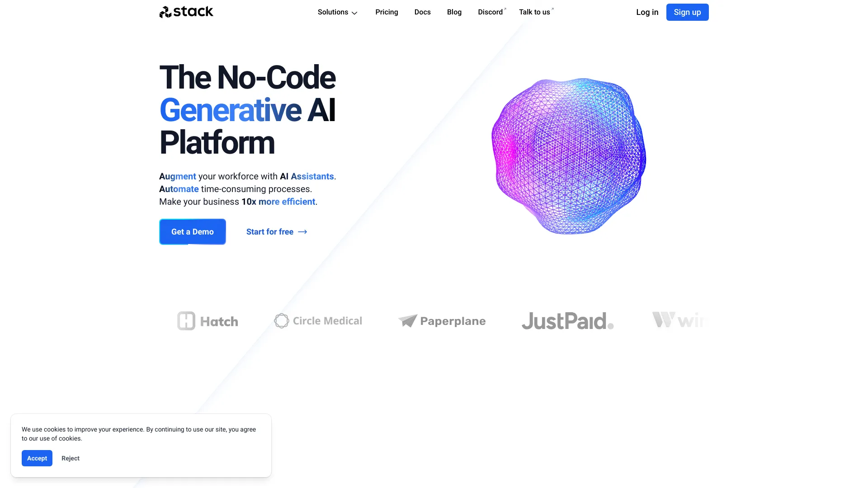Viewport: 868px width, 488px height.
Task: Click the Hatch company logo icon
Action: tap(186, 320)
